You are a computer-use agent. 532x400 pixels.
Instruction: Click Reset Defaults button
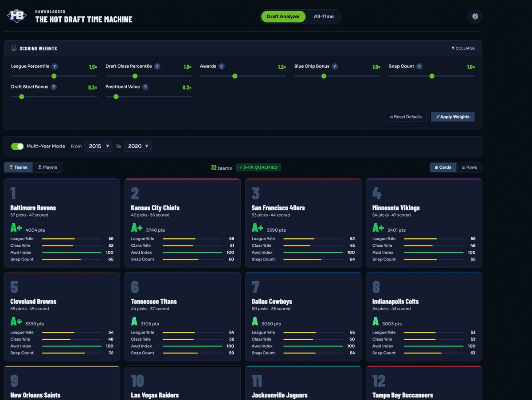[406, 117]
